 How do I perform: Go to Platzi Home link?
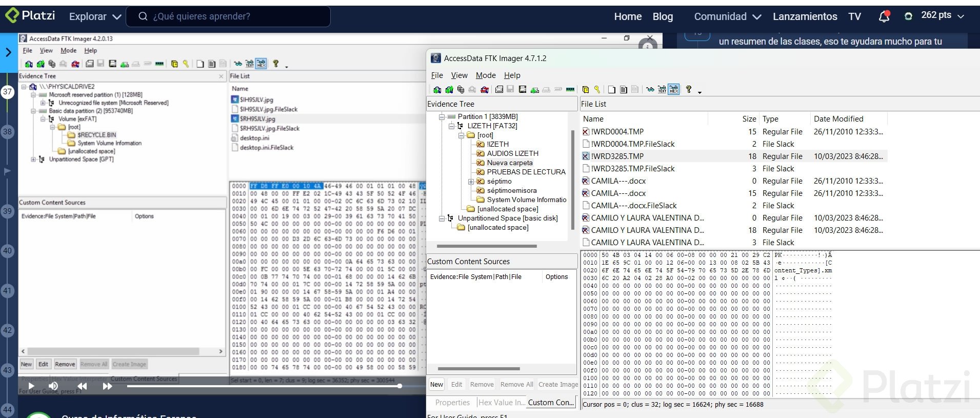pyautogui.click(x=628, y=16)
